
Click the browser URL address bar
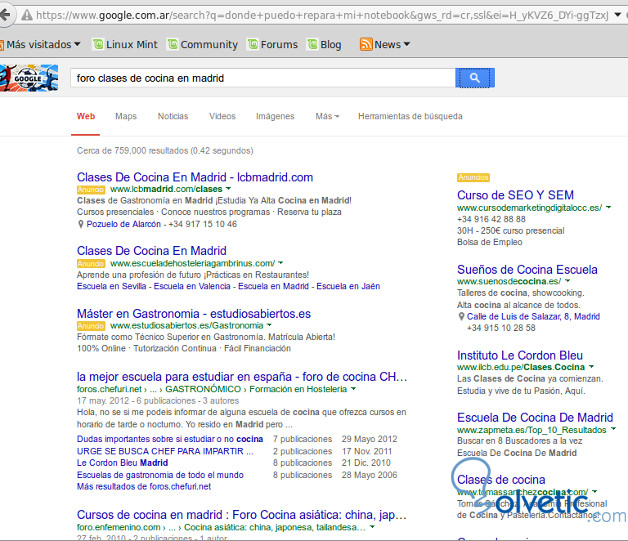pos(323,15)
